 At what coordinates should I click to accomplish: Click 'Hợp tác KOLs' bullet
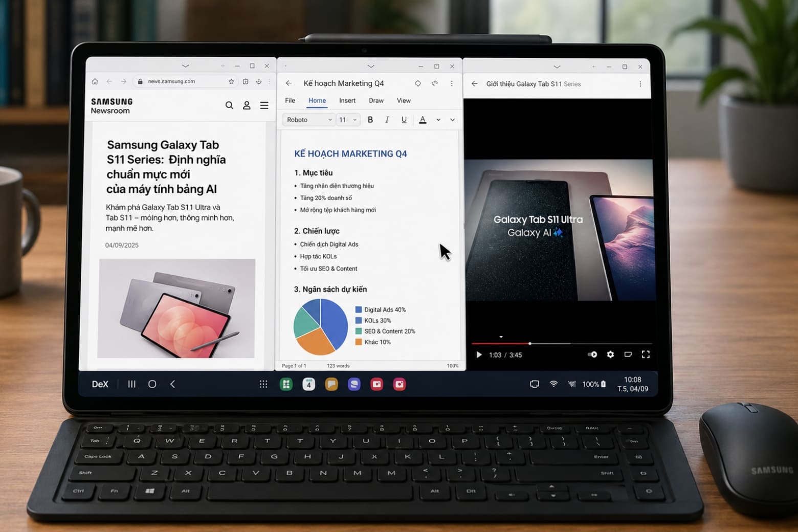click(318, 256)
